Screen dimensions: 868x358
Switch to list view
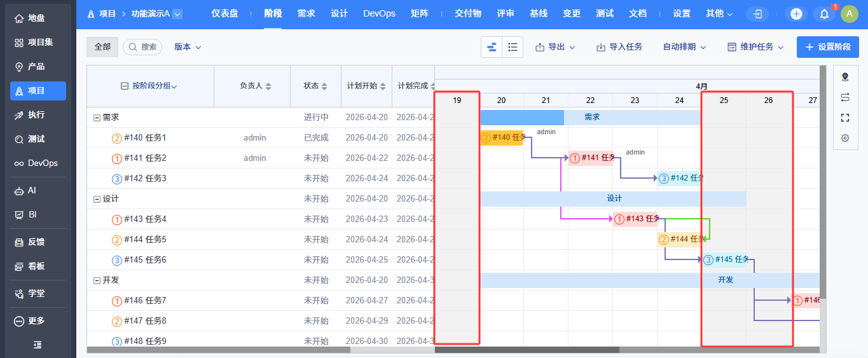513,47
